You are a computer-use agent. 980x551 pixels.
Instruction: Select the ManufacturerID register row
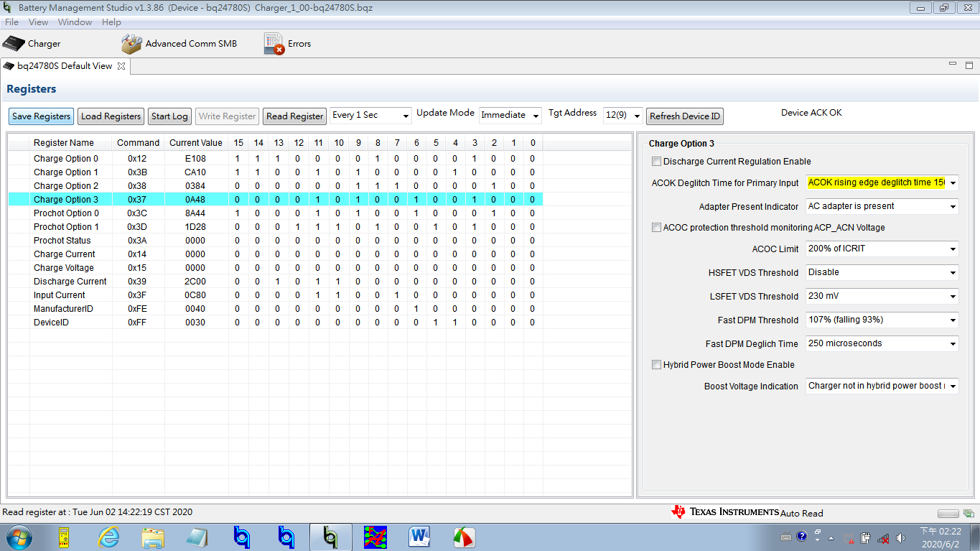click(x=275, y=308)
